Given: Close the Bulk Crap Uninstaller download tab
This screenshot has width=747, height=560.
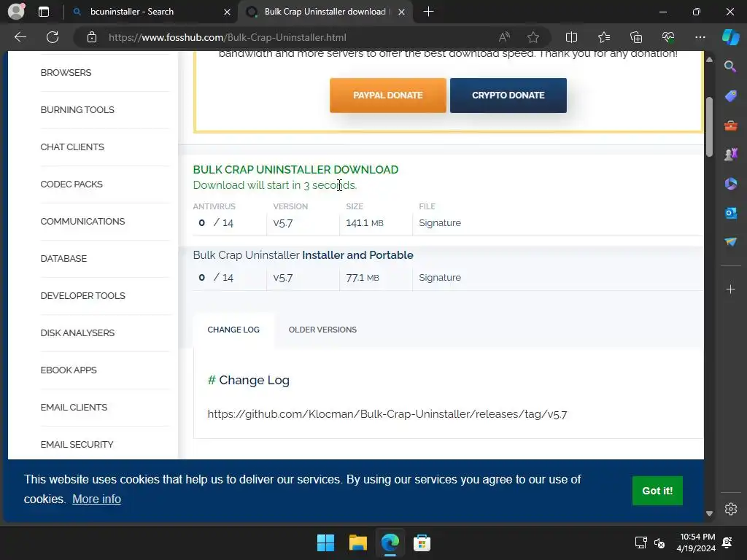Looking at the screenshot, I should (402, 12).
